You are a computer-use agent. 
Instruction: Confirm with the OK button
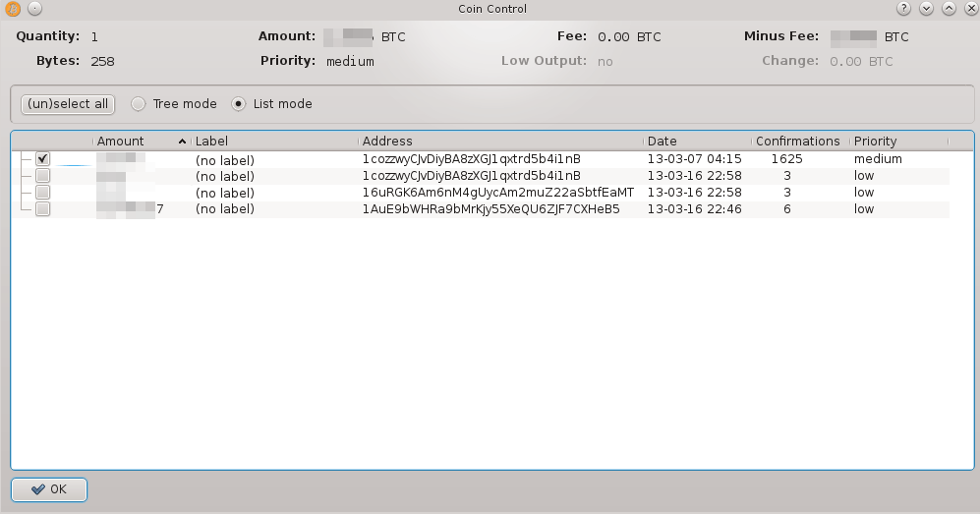49,489
